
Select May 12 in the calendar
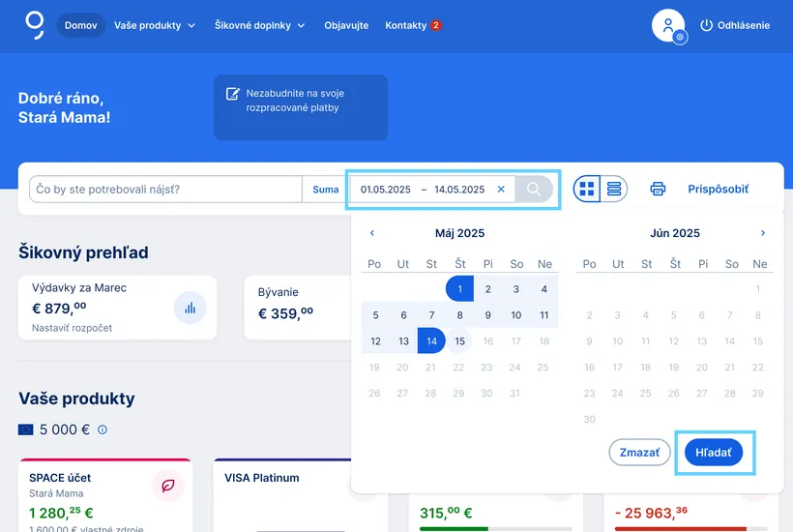pos(375,340)
